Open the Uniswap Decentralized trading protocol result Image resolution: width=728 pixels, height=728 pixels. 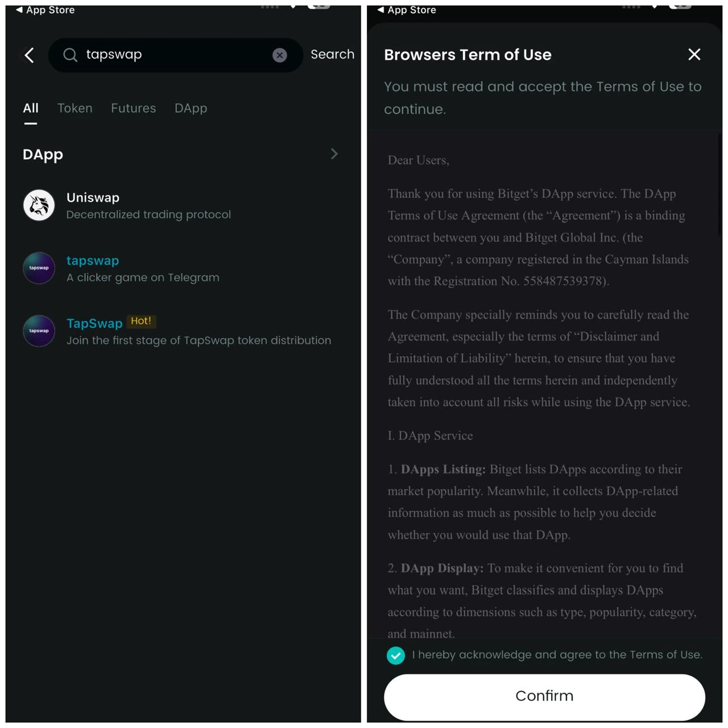click(x=182, y=205)
